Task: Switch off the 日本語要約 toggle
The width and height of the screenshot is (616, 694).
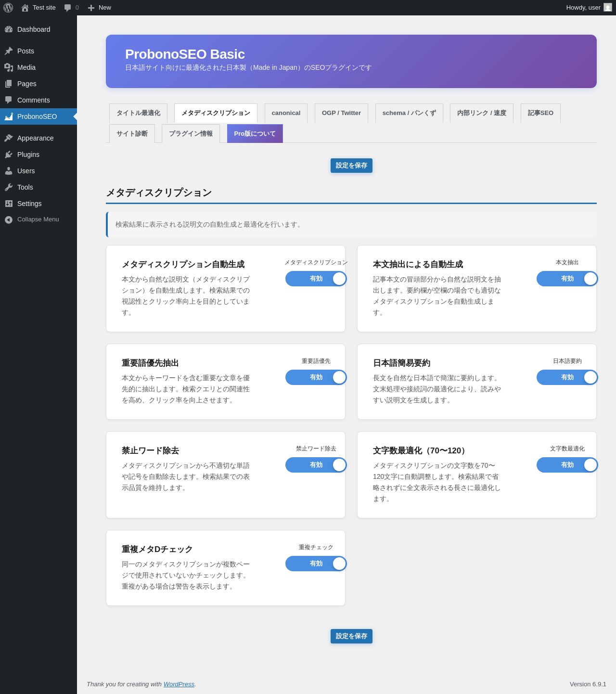Action: (567, 377)
